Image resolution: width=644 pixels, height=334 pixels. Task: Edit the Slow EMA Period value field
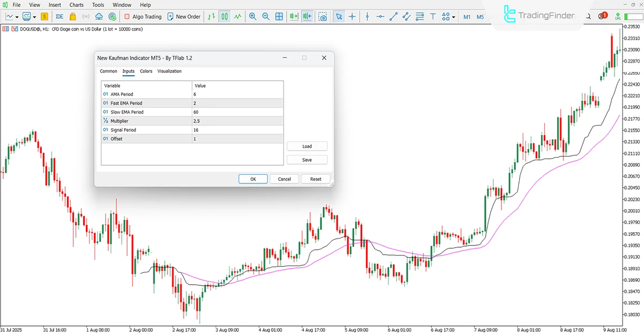(x=236, y=112)
